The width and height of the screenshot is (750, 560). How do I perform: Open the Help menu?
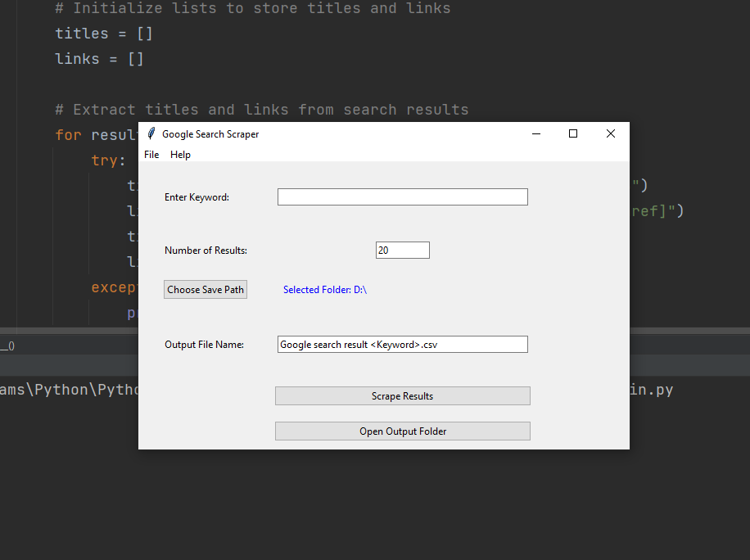point(180,155)
